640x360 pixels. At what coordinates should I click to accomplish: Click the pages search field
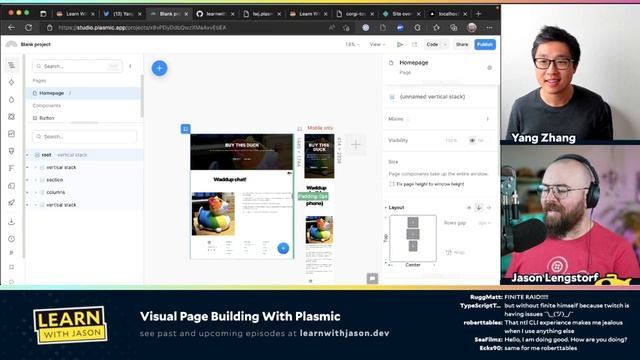[77, 66]
